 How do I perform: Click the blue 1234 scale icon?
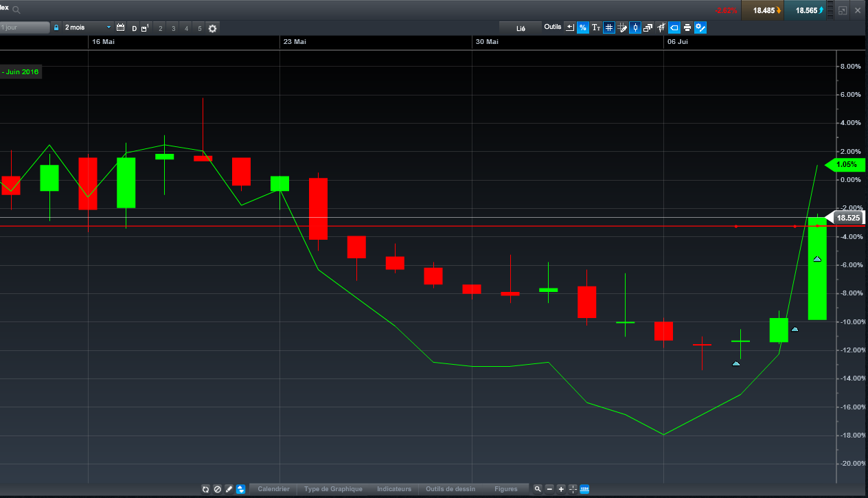(x=584, y=489)
